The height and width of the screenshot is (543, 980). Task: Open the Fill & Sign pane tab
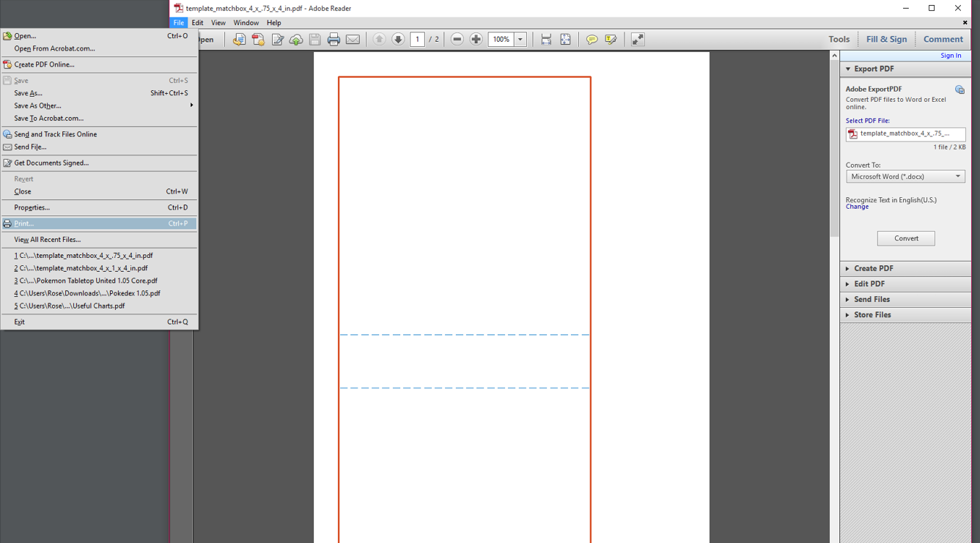tap(886, 40)
